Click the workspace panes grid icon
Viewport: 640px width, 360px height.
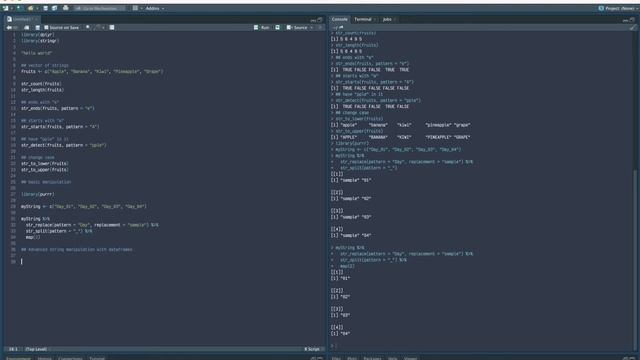tap(135, 8)
